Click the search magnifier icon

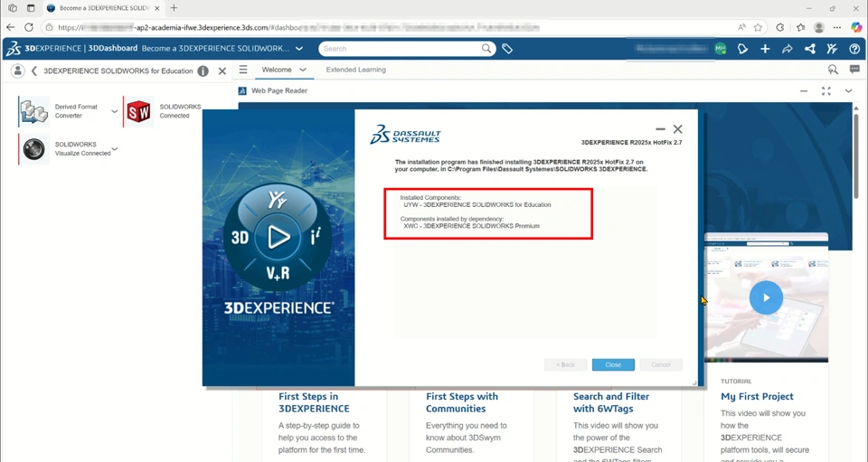click(486, 49)
